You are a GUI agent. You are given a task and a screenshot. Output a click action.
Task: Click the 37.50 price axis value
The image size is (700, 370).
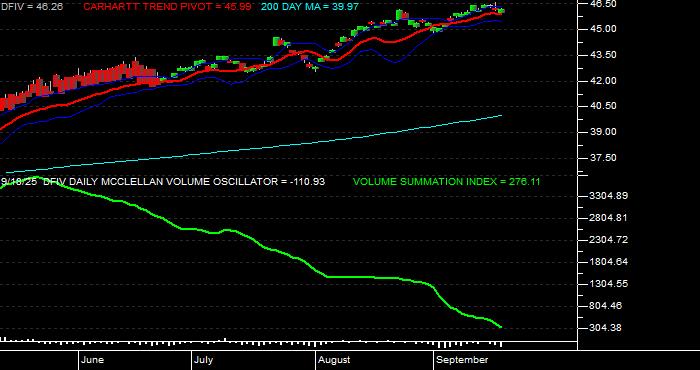[x=603, y=158]
